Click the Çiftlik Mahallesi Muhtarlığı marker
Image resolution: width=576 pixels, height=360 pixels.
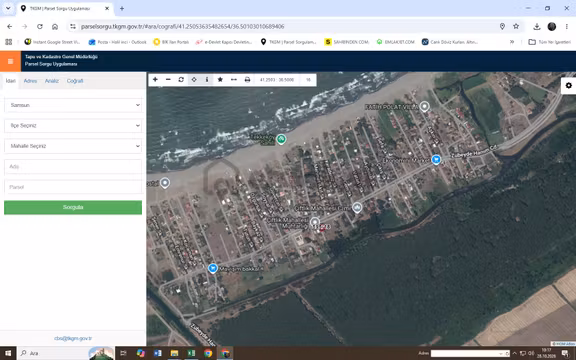click(x=315, y=222)
